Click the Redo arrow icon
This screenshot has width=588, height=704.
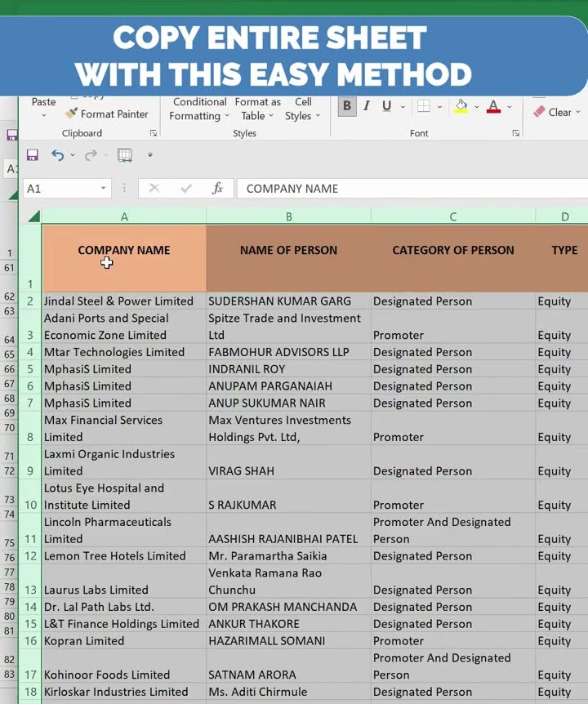[91, 155]
